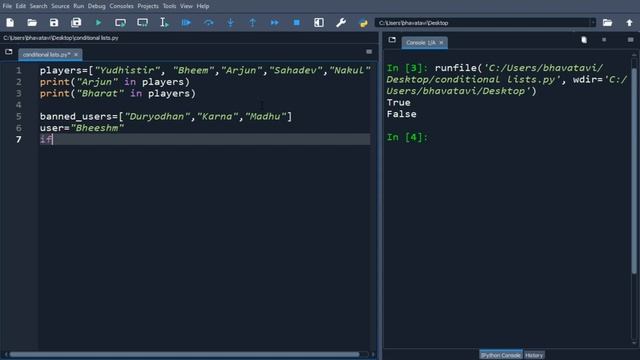Open console pane options menu icon

[630, 40]
